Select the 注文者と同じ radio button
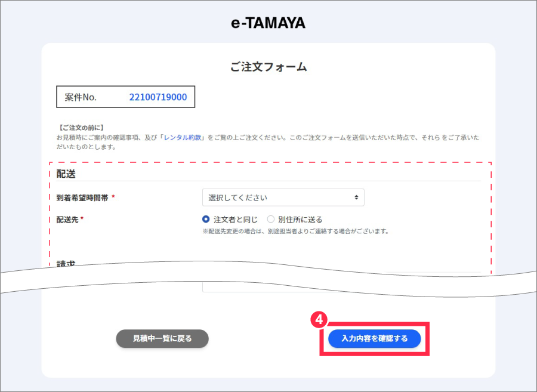The image size is (537, 392). (206, 219)
